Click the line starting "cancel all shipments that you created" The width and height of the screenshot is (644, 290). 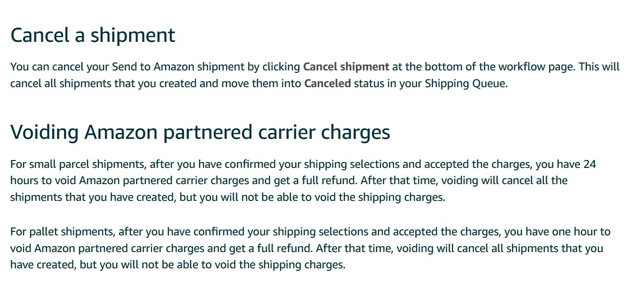(259, 83)
